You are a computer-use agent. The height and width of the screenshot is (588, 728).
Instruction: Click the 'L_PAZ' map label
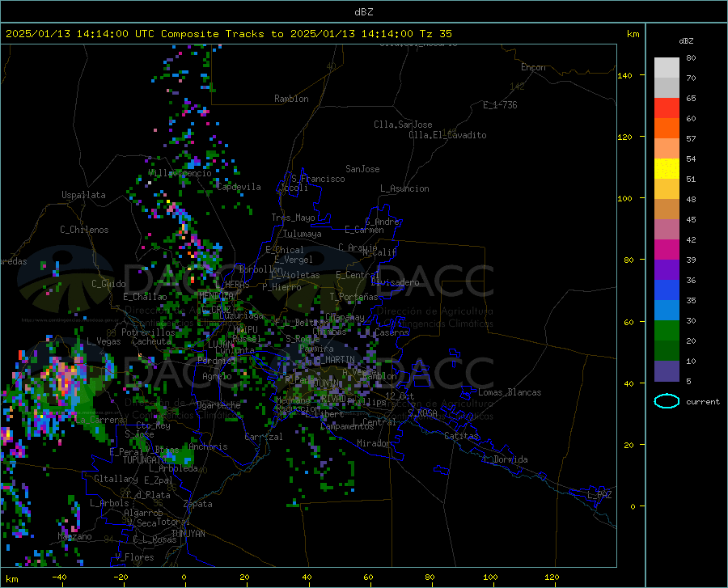point(599,495)
